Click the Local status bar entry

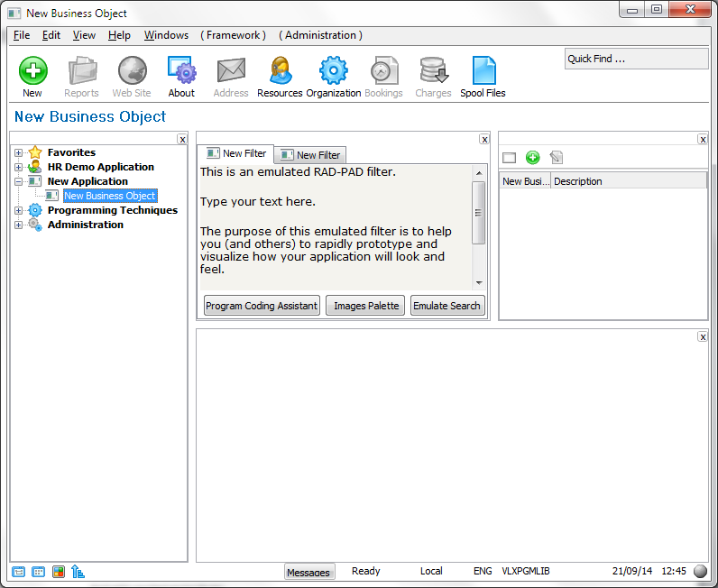[431, 571]
